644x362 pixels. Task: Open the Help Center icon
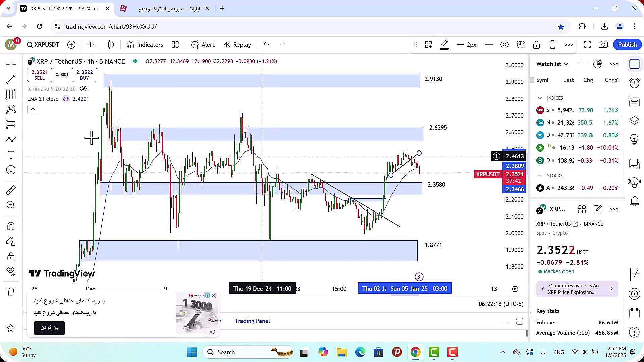(634, 332)
